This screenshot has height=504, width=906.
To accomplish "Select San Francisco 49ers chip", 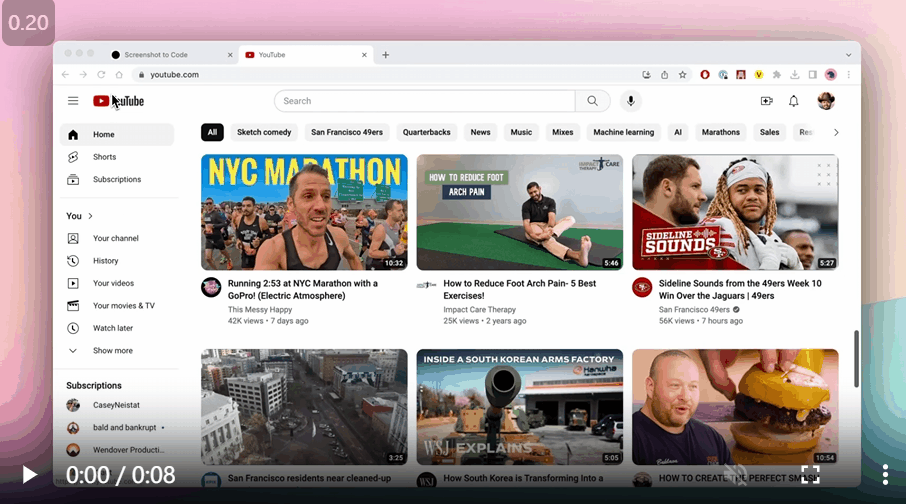I will click(x=347, y=132).
